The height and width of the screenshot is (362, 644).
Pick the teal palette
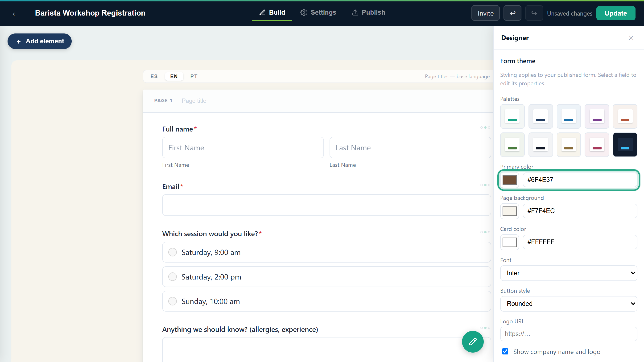512,116
